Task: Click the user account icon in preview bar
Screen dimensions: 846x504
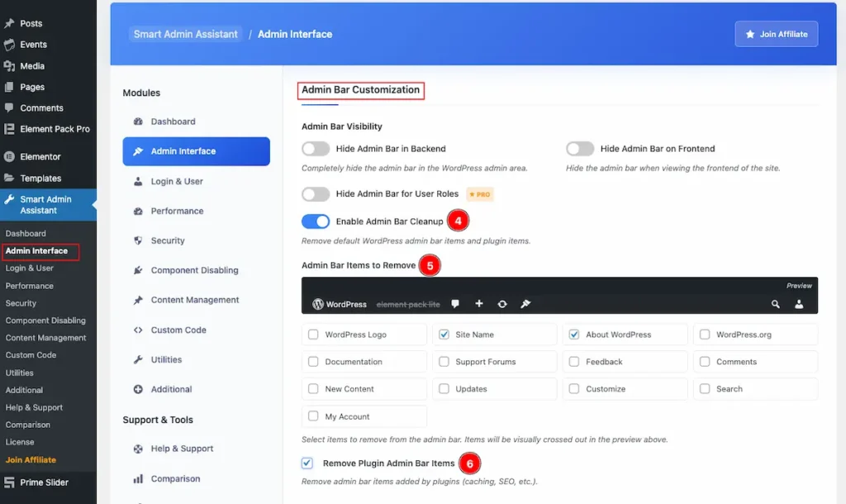Action: pos(799,304)
